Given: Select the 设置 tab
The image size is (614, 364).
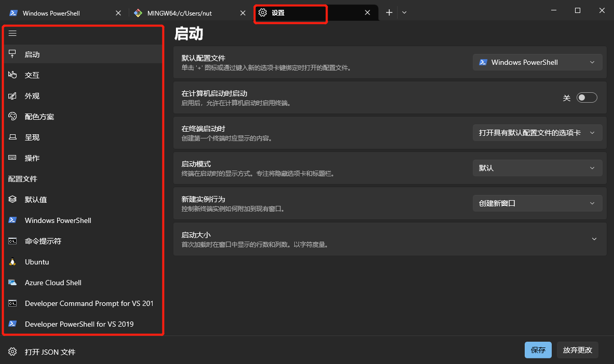Looking at the screenshot, I should (x=316, y=12).
